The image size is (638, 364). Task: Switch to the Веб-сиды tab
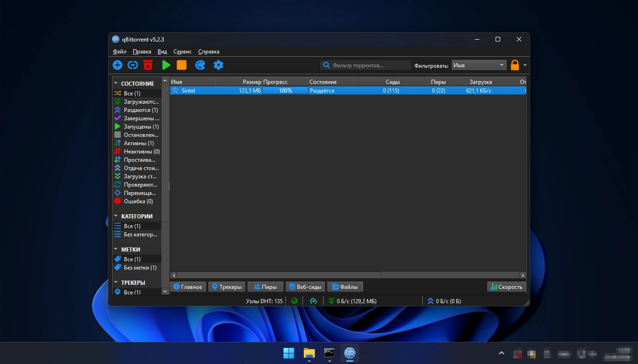(305, 287)
